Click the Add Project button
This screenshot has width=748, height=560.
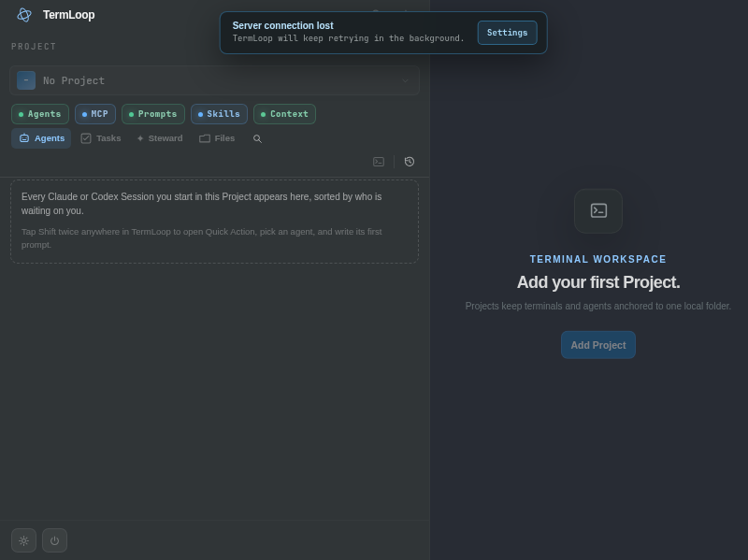click(x=598, y=345)
